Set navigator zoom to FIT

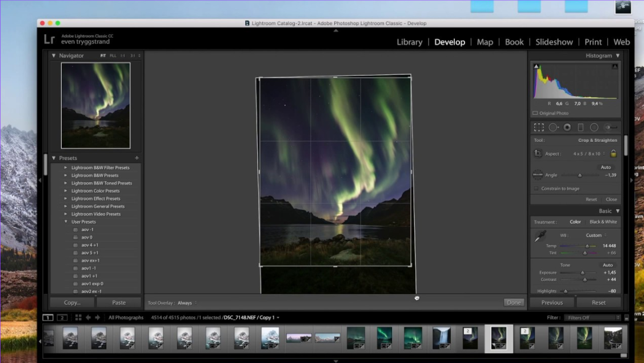coord(103,55)
